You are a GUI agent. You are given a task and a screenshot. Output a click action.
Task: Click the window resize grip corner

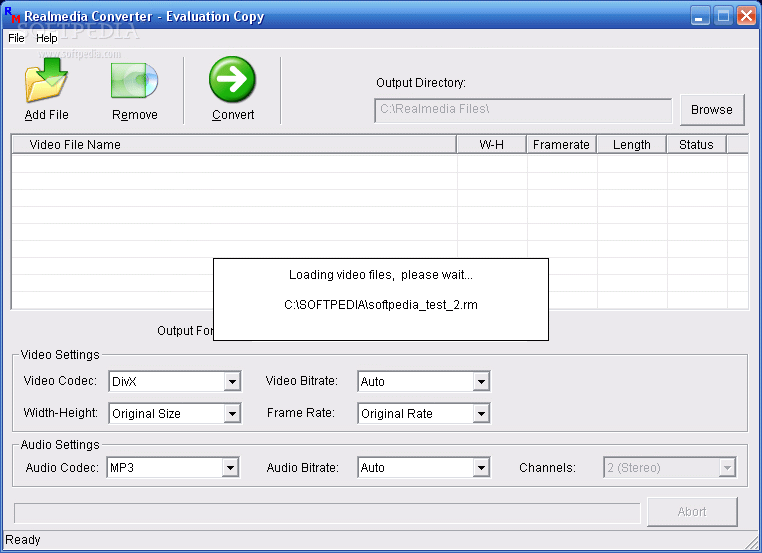(751, 542)
